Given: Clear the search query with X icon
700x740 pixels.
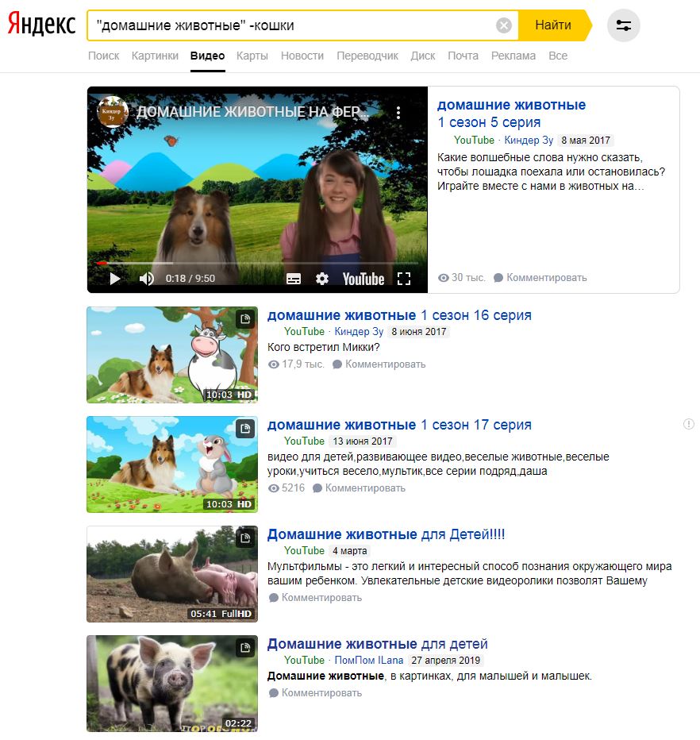Looking at the screenshot, I should click(504, 25).
